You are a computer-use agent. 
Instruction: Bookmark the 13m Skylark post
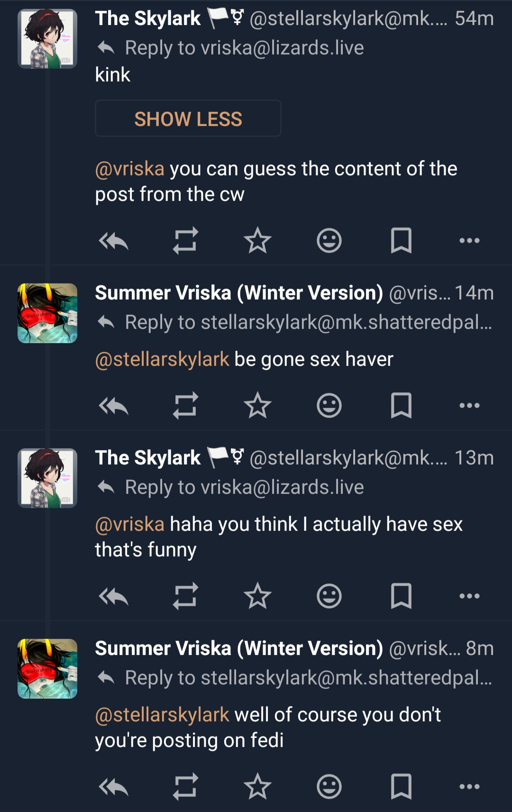(401, 596)
